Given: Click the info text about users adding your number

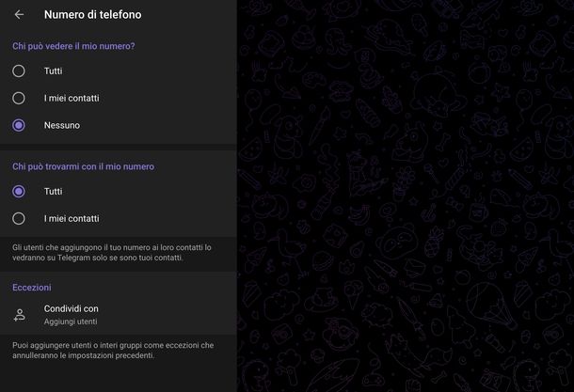Looking at the screenshot, I should tap(112, 252).
